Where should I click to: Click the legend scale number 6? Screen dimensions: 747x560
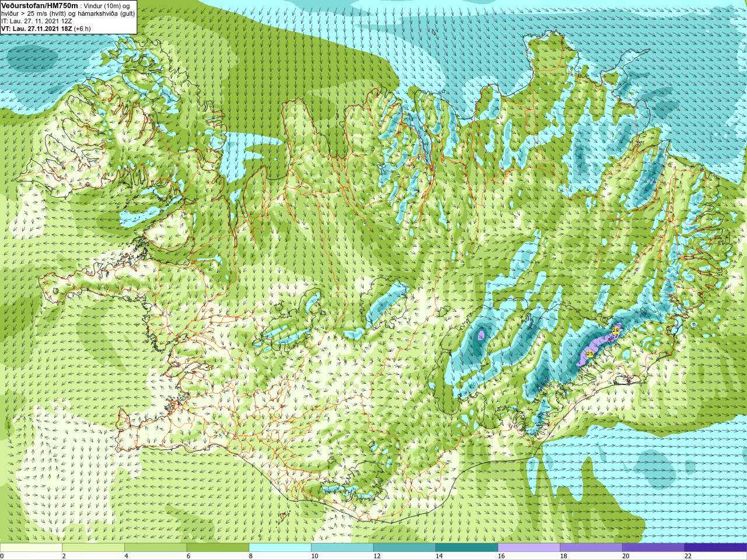tap(189, 556)
